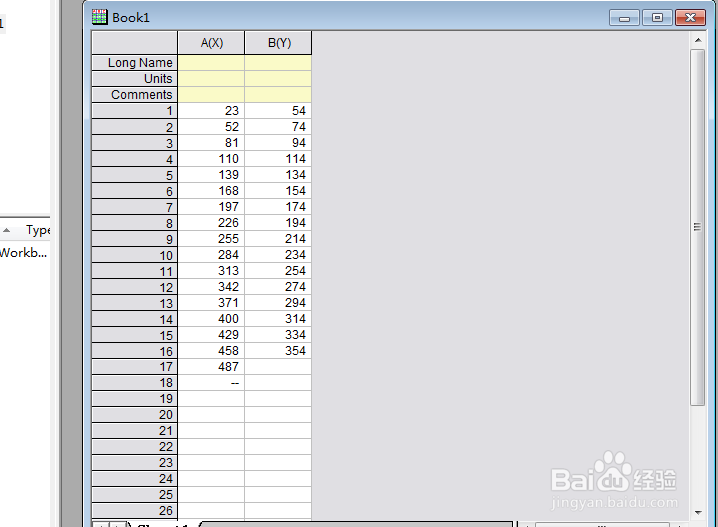Select column A(X) header
Image resolution: width=718 pixels, height=527 pixels.
211,43
